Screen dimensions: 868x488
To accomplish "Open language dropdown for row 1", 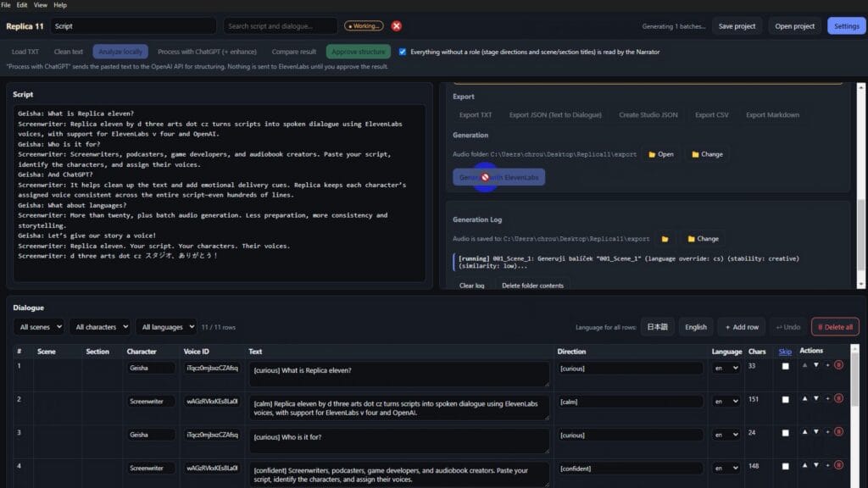I will [x=726, y=368].
